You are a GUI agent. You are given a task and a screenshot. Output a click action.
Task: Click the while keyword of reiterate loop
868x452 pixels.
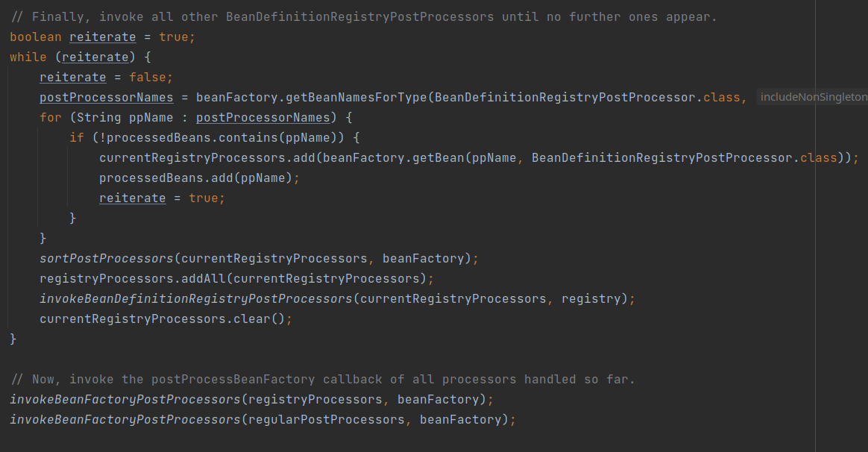(x=28, y=57)
